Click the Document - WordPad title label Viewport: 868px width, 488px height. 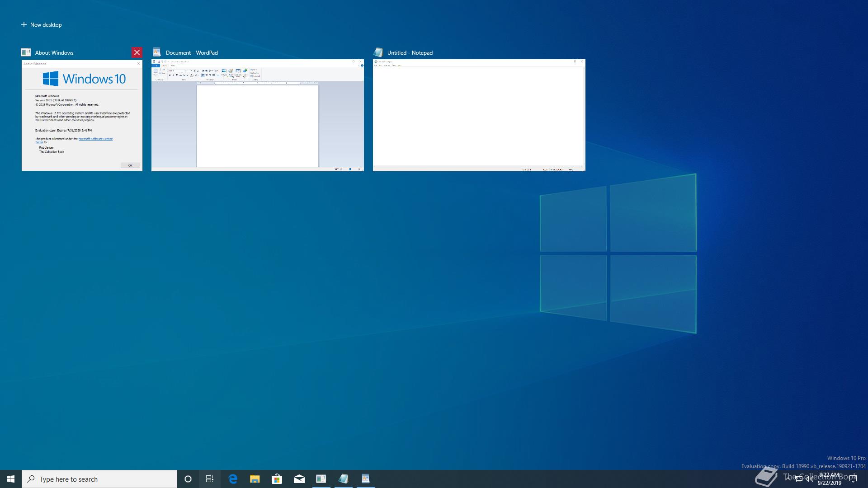pos(192,53)
